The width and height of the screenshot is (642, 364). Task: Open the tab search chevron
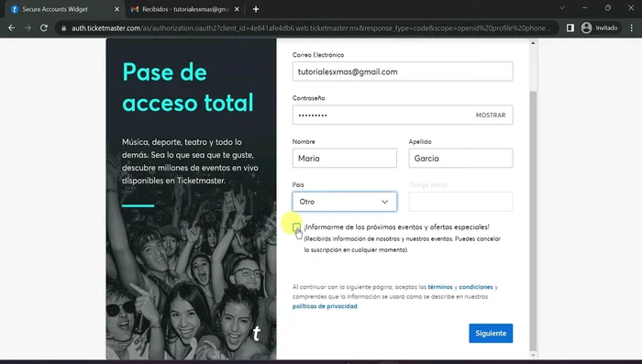point(561,7)
